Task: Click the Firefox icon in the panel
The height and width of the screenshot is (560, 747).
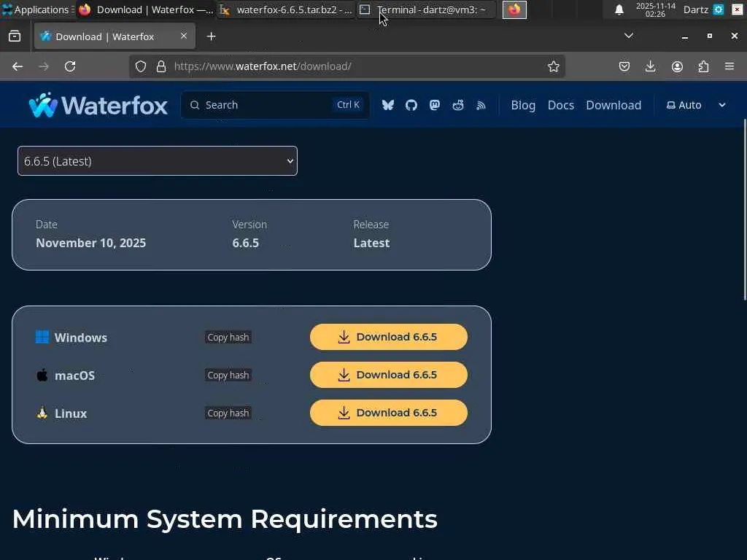Action: point(514,9)
